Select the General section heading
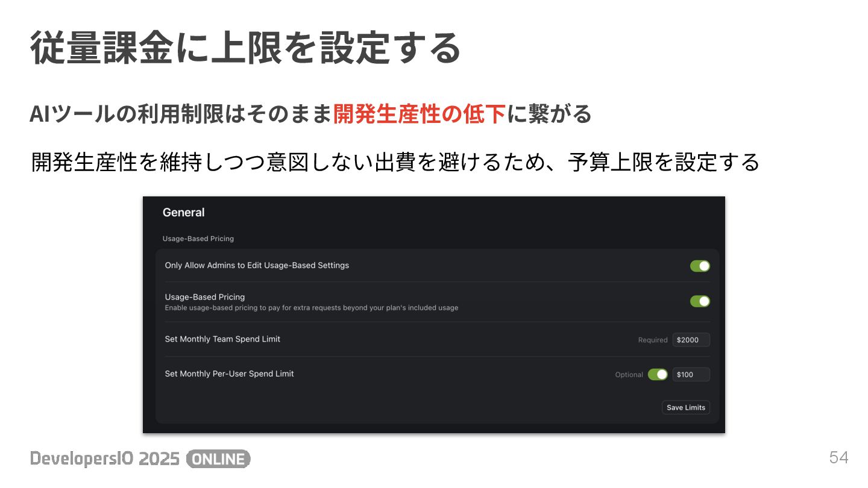Viewport: 868px width, 488px height. (183, 213)
